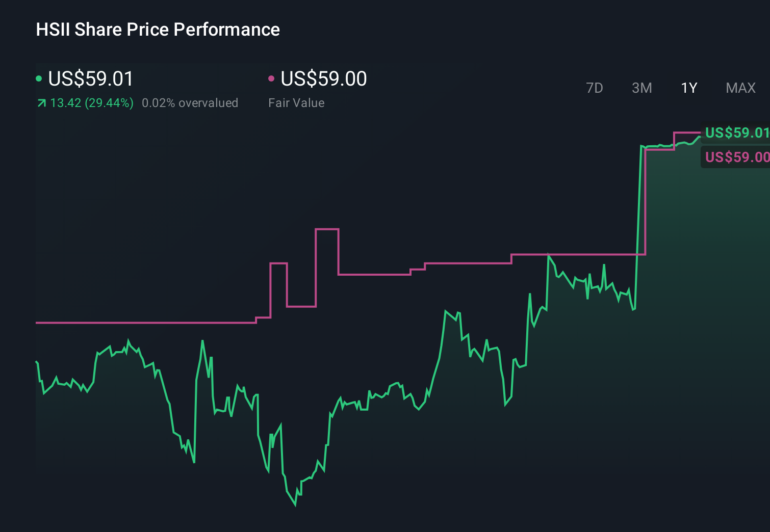The width and height of the screenshot is (770, 532).
Task: Click the green share price legend dot
Action: point(39,78)
